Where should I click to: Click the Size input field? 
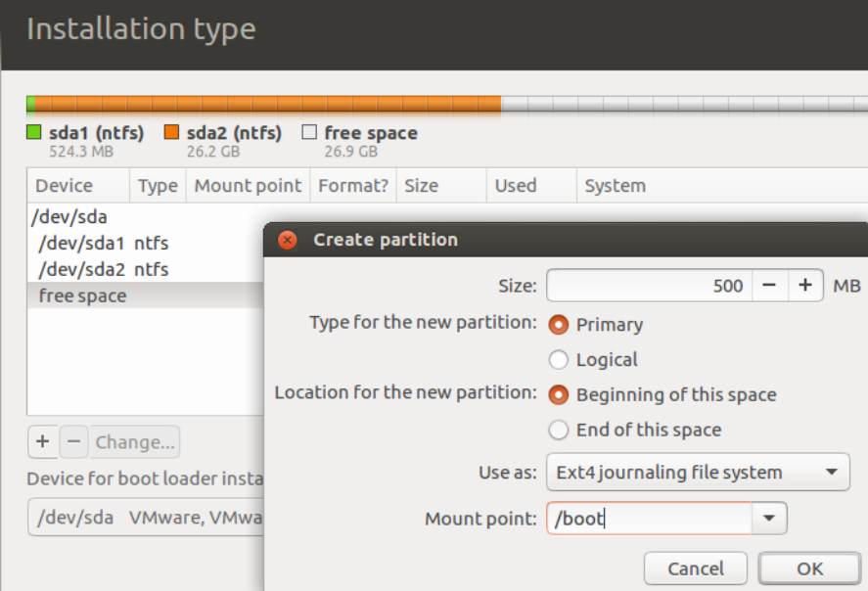(x=649, y=286)
